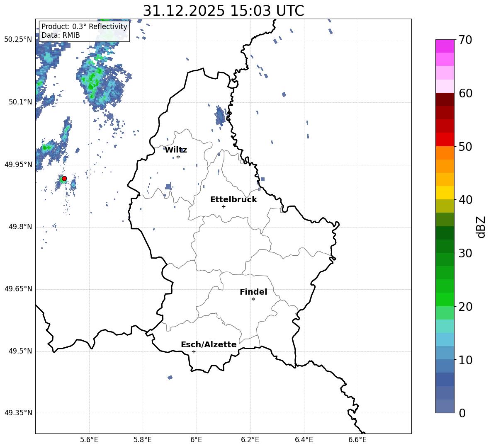This screenshot has height=448, width=491.
Task: Click the 49.65°N latitude label
Action: (x=18, y=289)
